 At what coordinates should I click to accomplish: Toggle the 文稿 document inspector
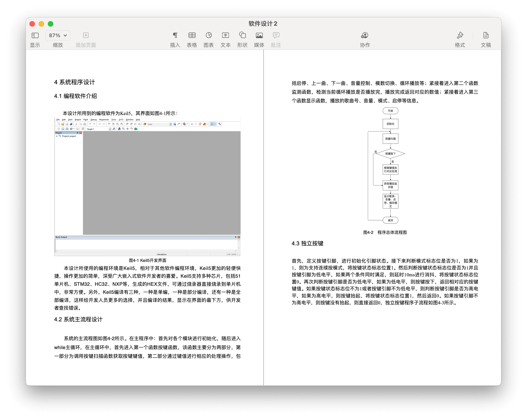[486, 36]
